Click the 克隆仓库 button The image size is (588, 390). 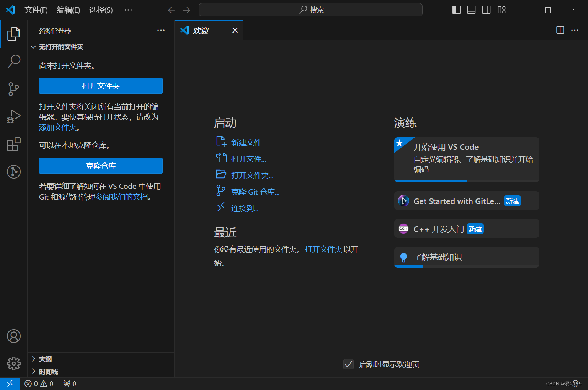(x=101, y=166)
